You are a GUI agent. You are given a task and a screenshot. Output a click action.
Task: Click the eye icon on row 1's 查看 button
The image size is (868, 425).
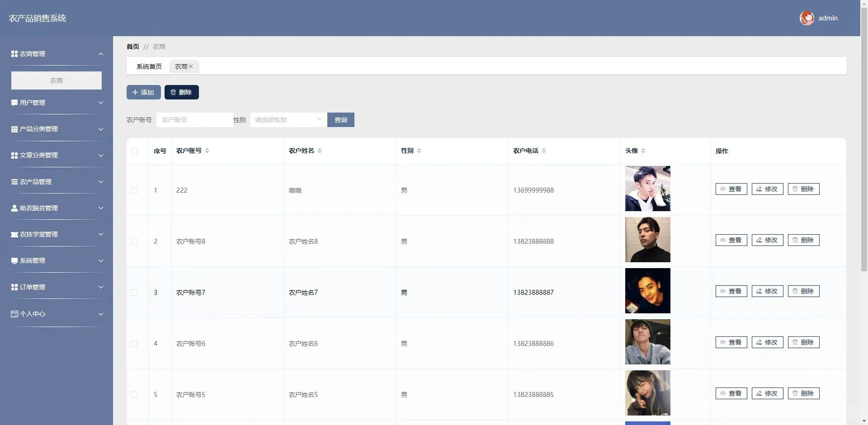pos(722,189)
